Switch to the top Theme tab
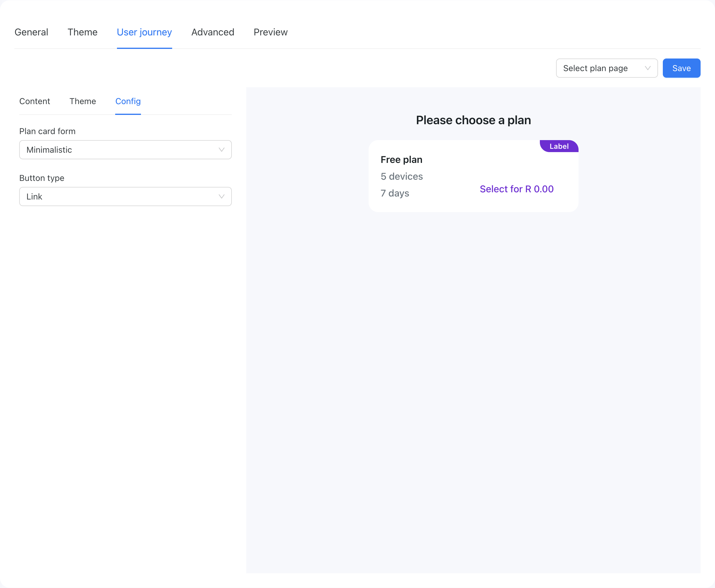 click(x=82, y=32)
